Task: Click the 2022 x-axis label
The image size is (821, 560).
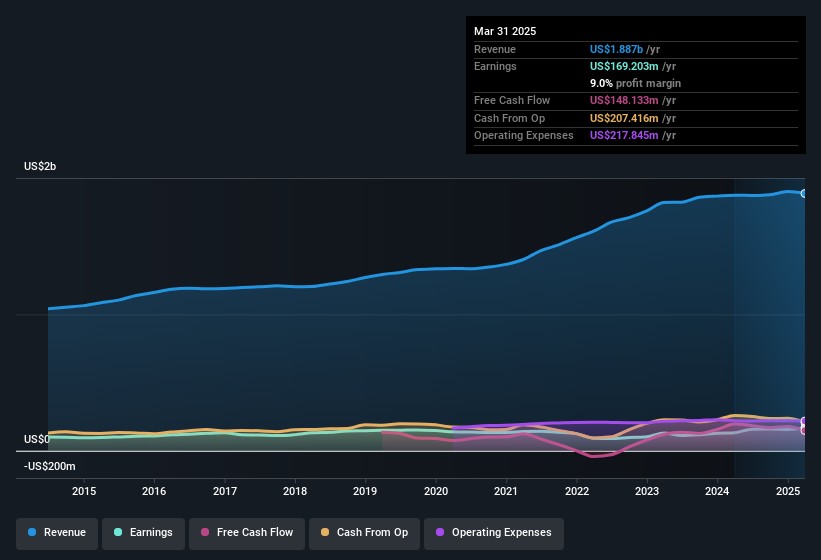Action: click(576, 491)
